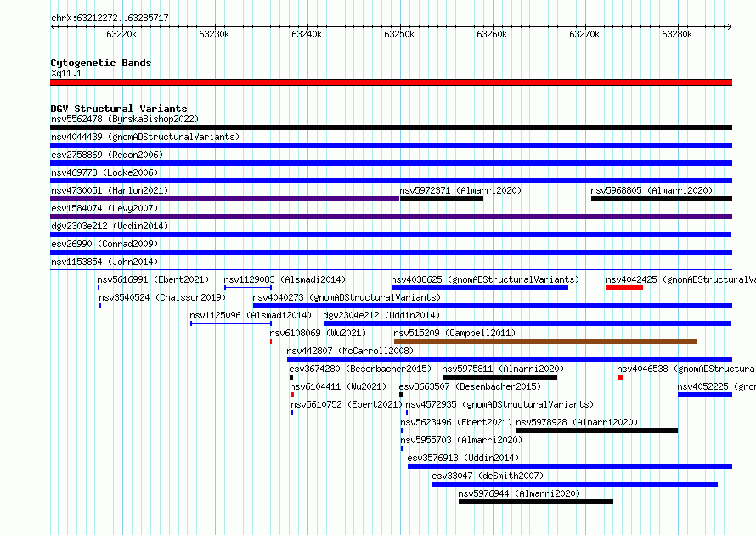The image size is (756, 535).
Task: Click the blue bar under esv33047
Action: point(575,484)
